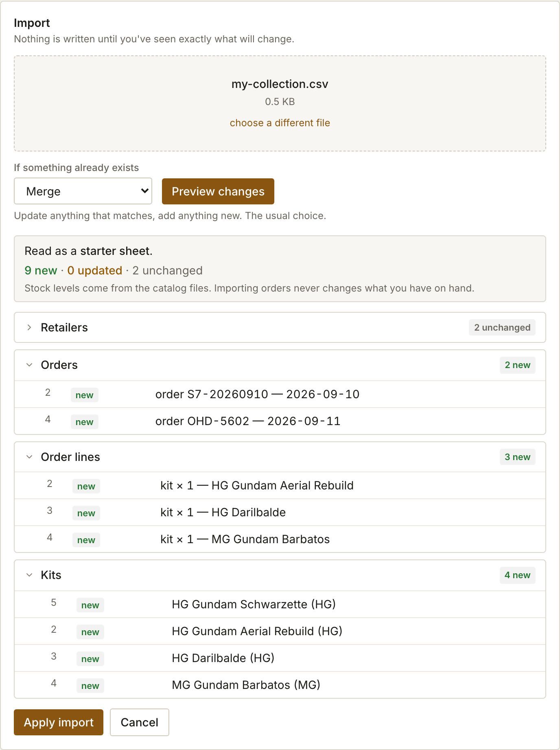
Task: Select kit HG Darilbalde (HG)
Action: (280, 658)
